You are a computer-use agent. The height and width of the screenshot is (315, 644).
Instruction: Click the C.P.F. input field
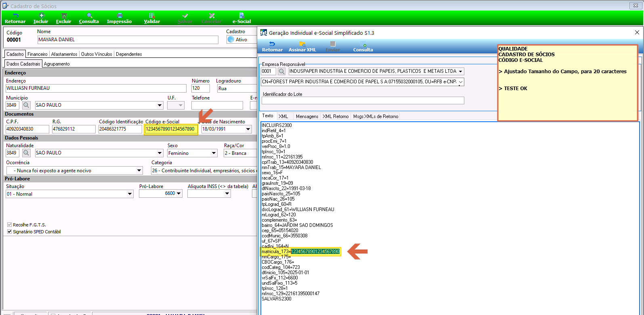(x=27, y=129)
